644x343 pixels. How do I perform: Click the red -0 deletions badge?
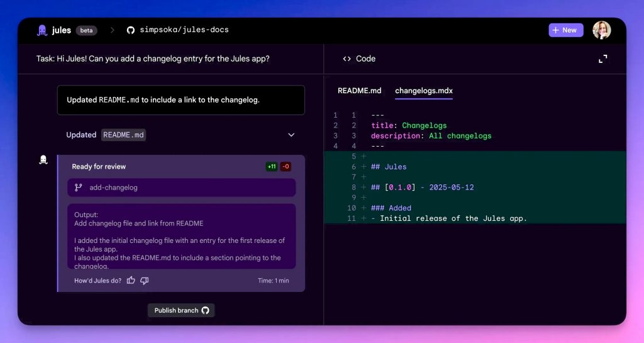pyautogui.click(x=286, y=167)
